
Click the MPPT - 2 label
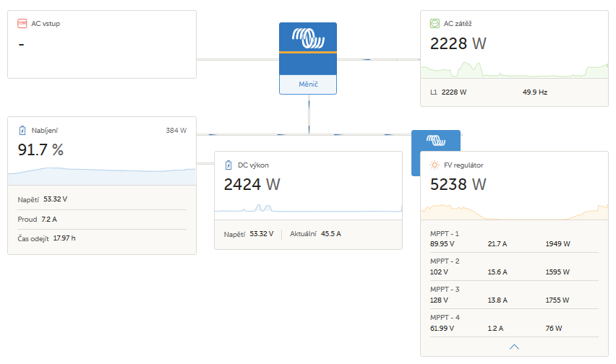point(445,261)
